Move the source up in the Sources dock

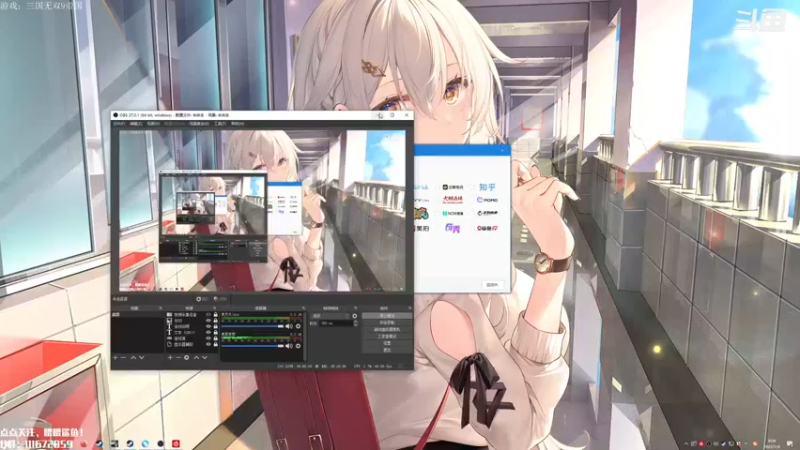[x=196, y=358]
